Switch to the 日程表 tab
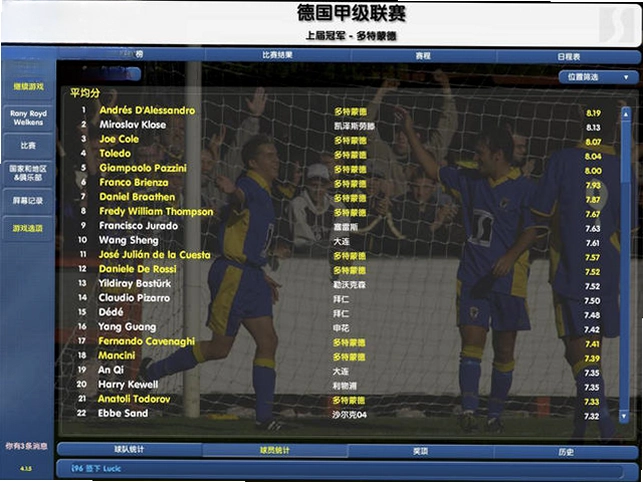 568,57
